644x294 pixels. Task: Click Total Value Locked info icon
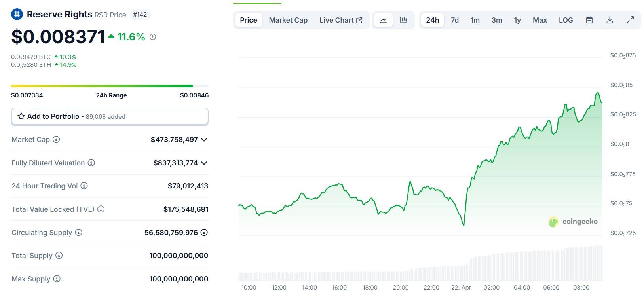101,209
